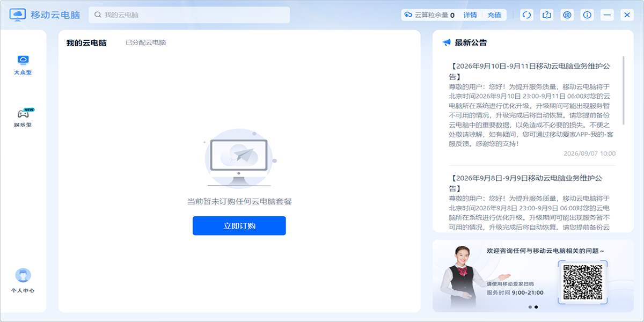Click the 服务时间 9:00-21:00 text
The width and height of the screenshot is (644, 322).
[515, 292]
